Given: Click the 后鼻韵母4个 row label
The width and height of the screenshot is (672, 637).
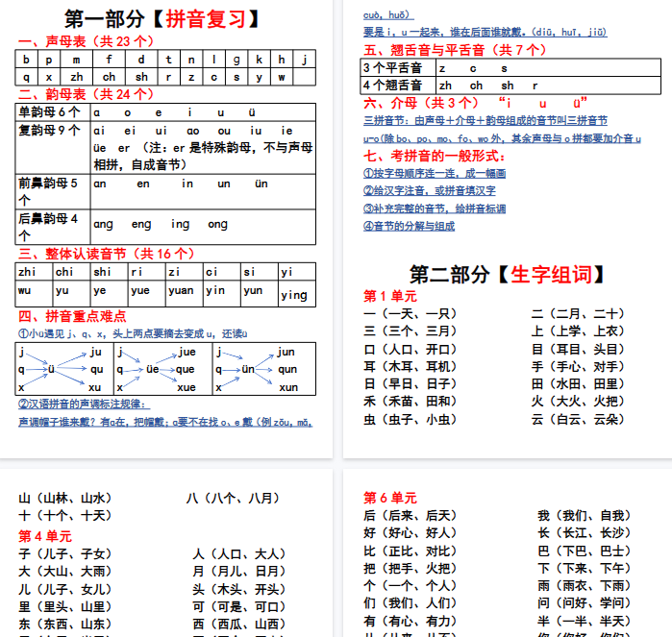Looking at the screenshot, I should 50,226.
